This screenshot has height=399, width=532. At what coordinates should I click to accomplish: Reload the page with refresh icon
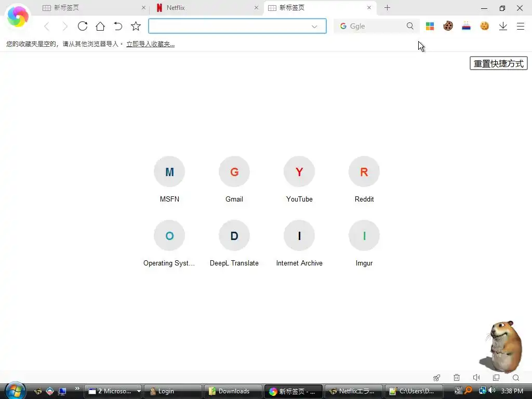[83, 26]
